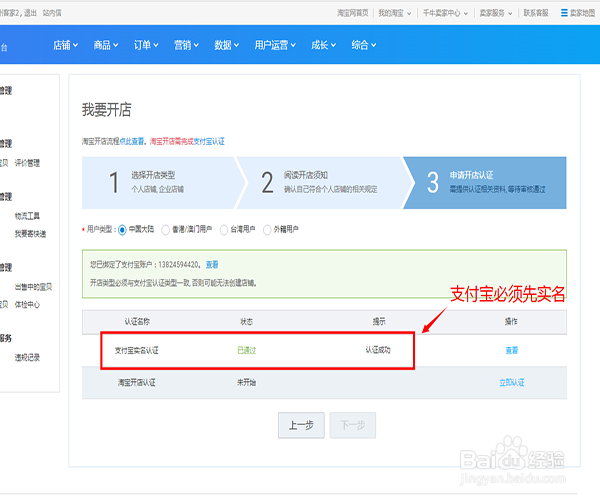600x500 pixels.
Task: Expand the 综合 dropdown in the navigation bar
Action: tap(364, 45)
